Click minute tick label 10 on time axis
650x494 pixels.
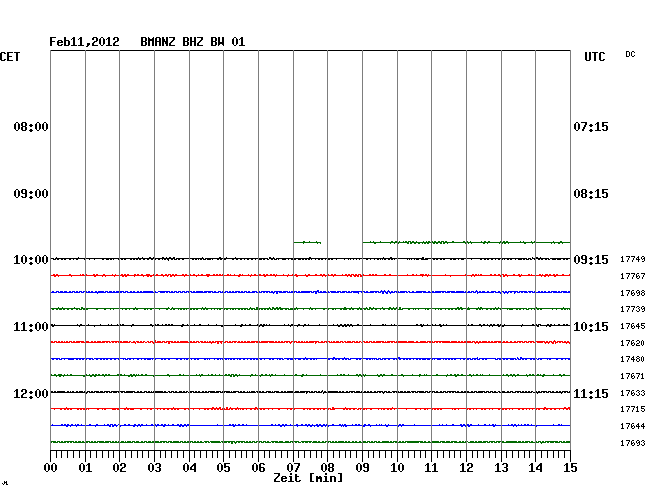pos(397,468)
